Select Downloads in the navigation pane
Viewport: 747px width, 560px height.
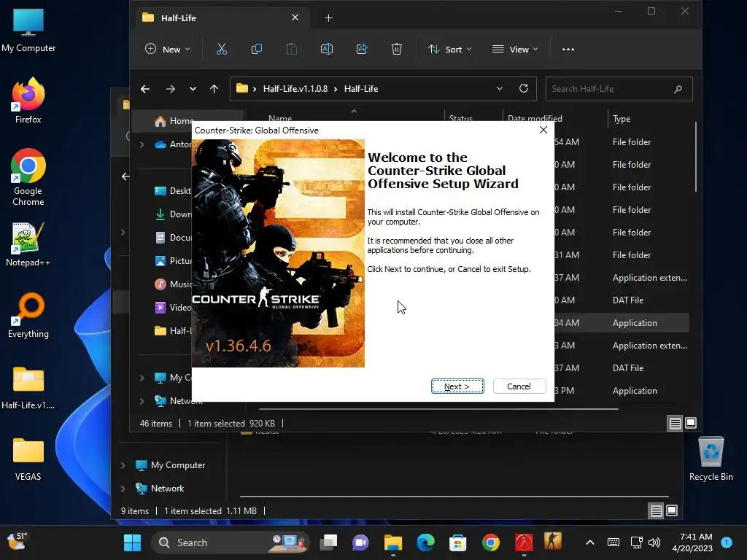[x=172, y=214]
